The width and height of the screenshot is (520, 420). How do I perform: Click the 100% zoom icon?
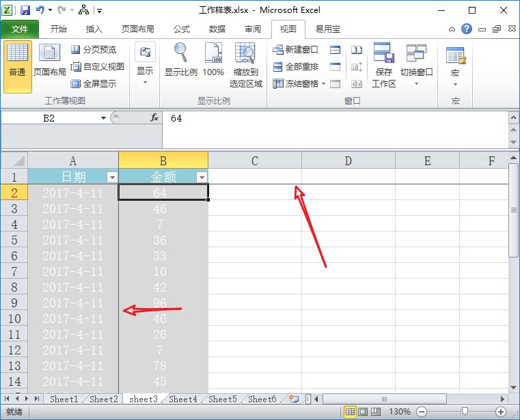(213, 60)
